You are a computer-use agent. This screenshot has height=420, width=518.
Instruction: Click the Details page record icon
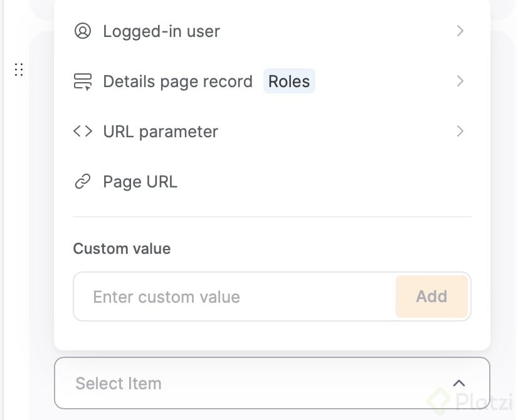point(83,81)
